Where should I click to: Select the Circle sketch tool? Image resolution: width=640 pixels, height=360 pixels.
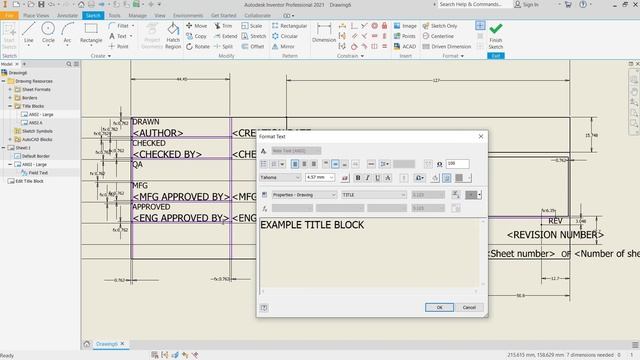[x=48, y=33]
